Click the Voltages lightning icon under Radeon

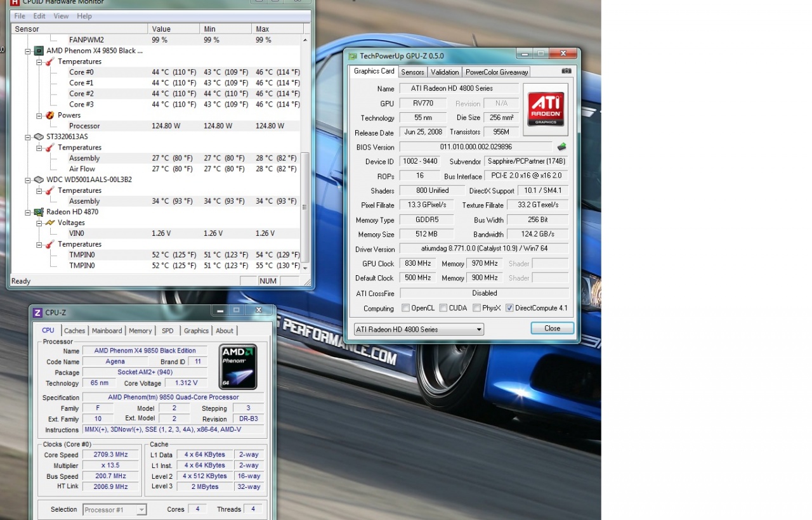pyautogui.click(x=50, y=223)
